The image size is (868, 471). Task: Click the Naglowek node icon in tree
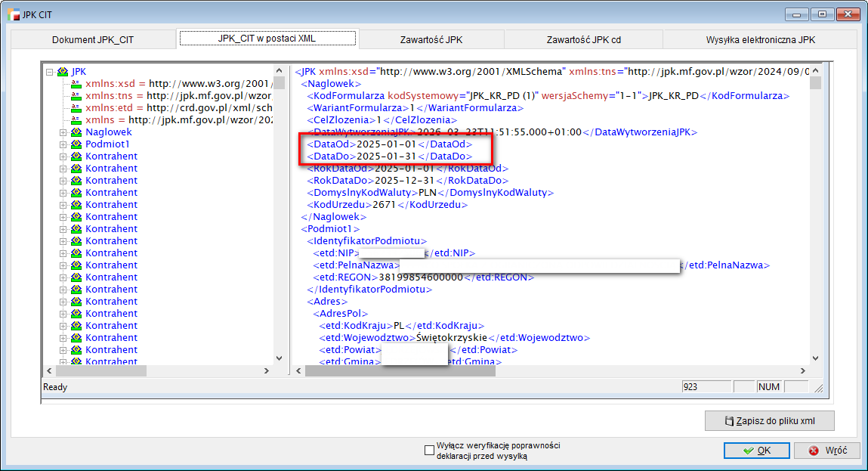(76, 132)
